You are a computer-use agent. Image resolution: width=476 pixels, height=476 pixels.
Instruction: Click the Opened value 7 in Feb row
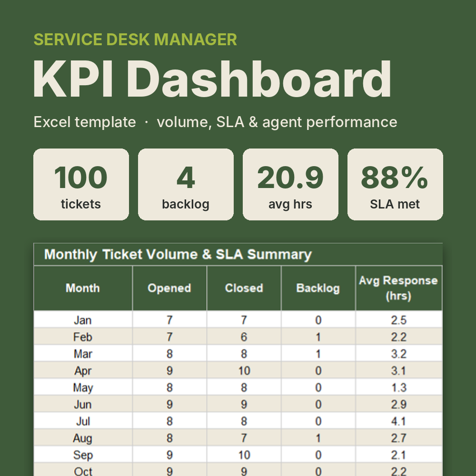169,337
